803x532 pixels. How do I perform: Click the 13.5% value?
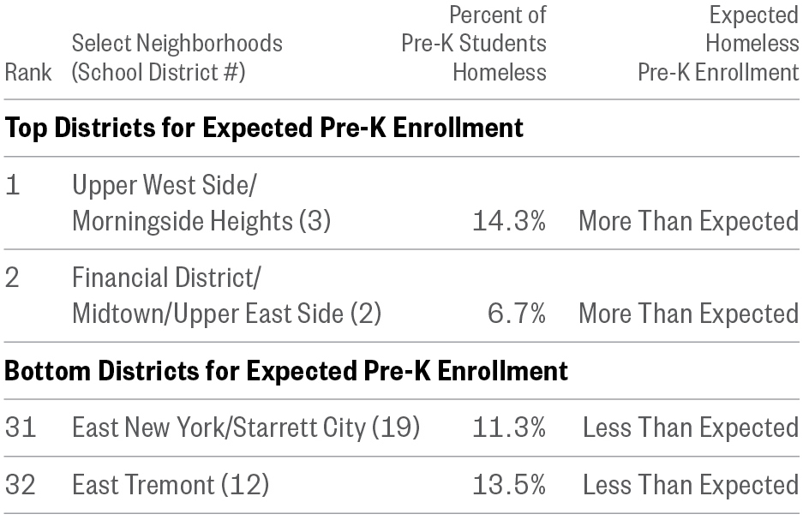(x=509, y=486)
